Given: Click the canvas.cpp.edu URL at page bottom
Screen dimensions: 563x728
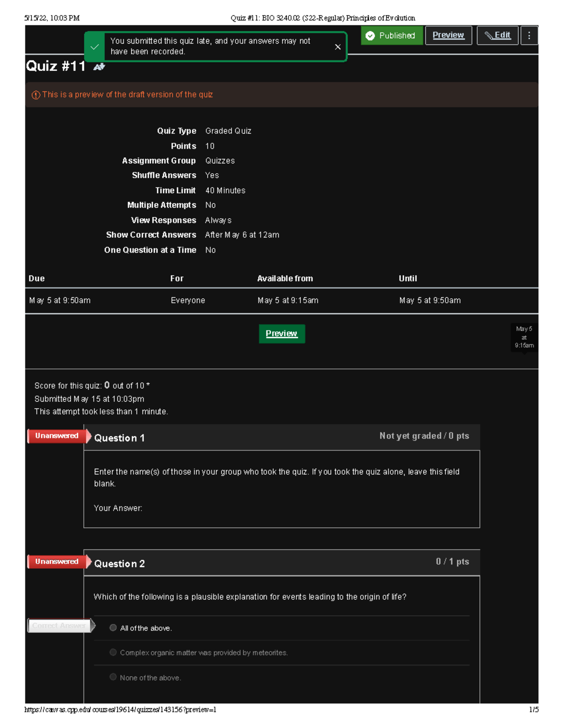Looking at the screenshot, I should click(120, 710).
